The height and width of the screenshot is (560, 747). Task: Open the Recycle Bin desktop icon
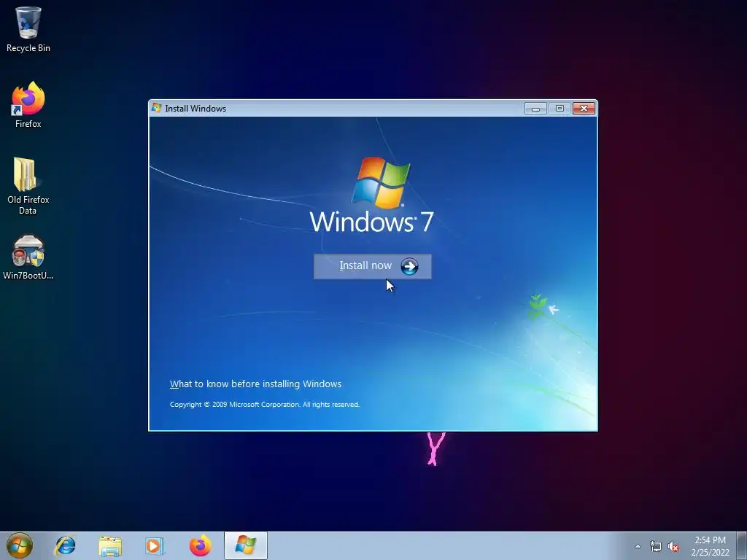point(28,29)
